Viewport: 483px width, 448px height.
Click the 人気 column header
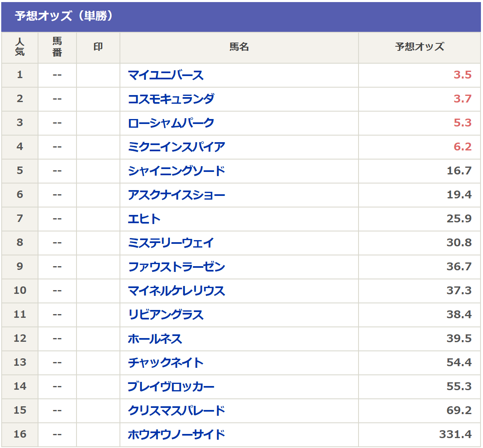pos(20,47)
